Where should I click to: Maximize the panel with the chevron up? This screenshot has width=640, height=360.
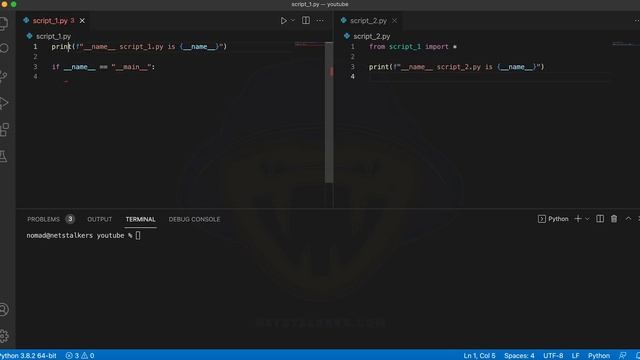point(628,219)
